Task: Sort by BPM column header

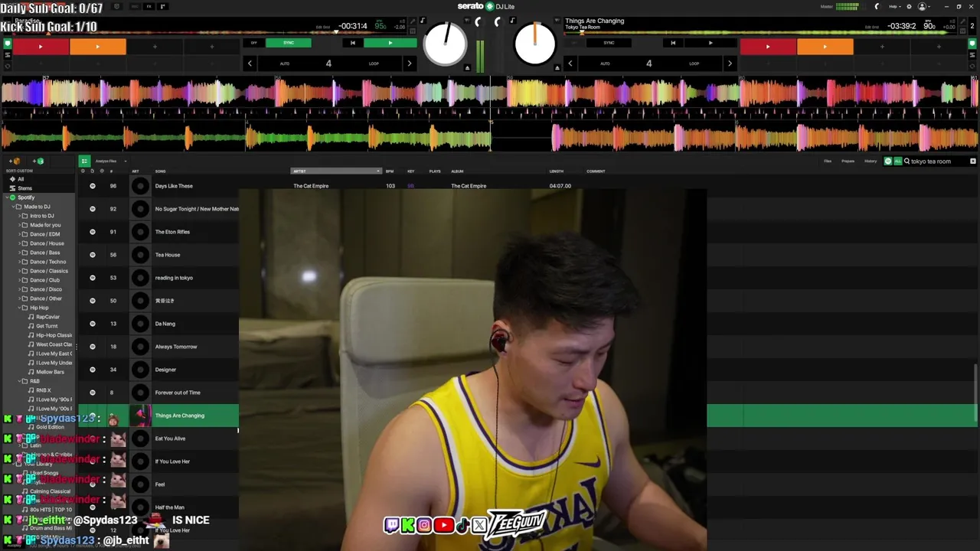Action: (x=390, y=171)
